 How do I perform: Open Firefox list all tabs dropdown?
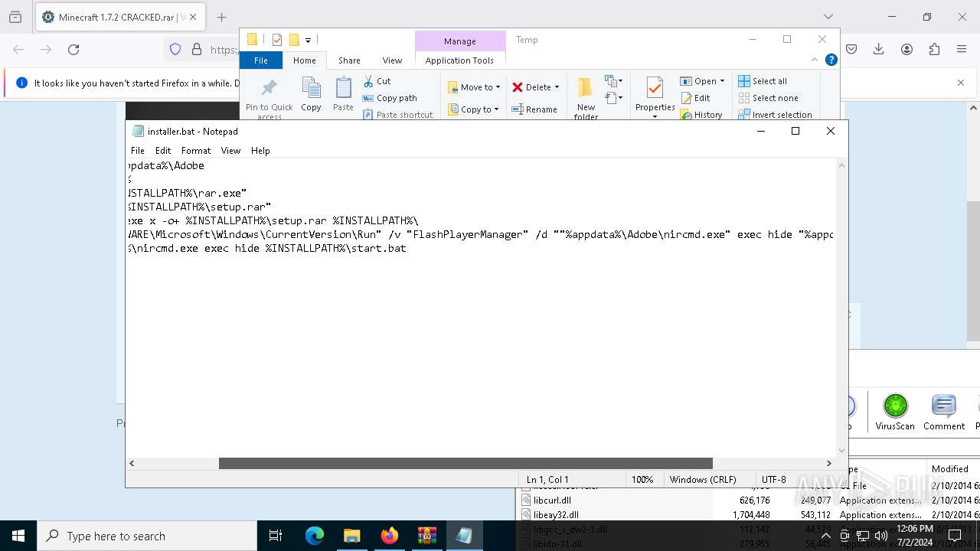coord(828,17)
